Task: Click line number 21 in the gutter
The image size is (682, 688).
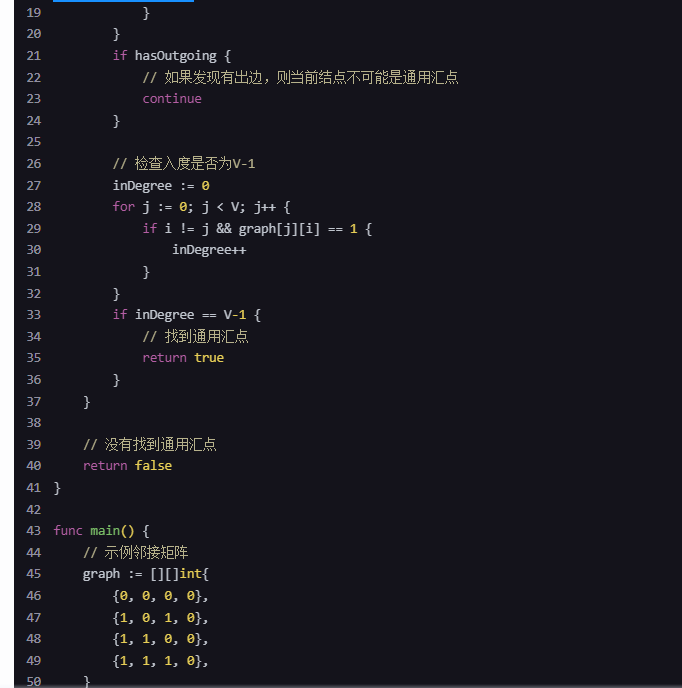Action: [x=34, y=56]
